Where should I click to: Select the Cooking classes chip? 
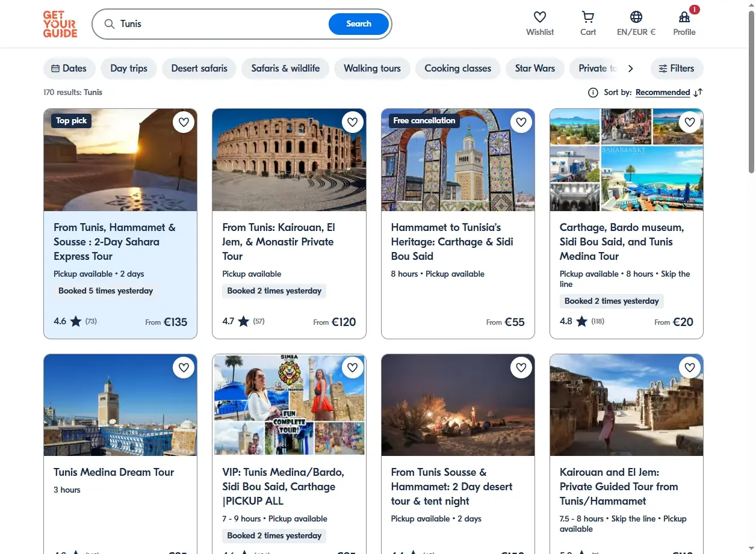point(458,69)
